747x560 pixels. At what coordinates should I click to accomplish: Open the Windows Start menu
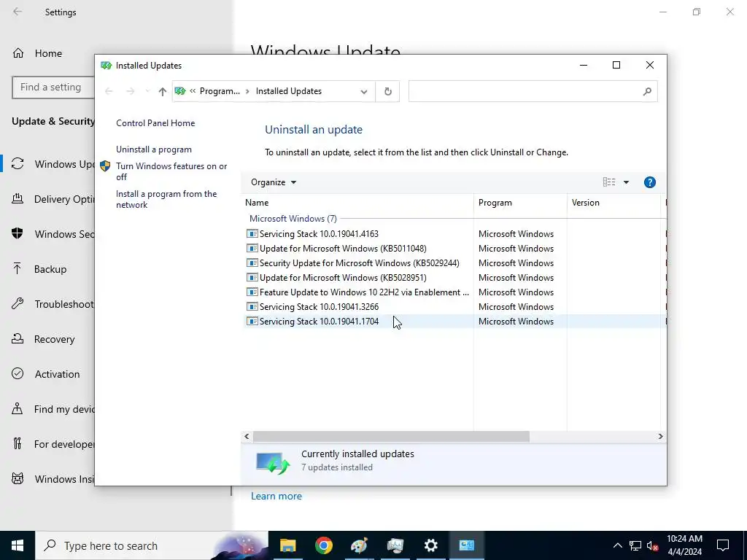[18, 545]
